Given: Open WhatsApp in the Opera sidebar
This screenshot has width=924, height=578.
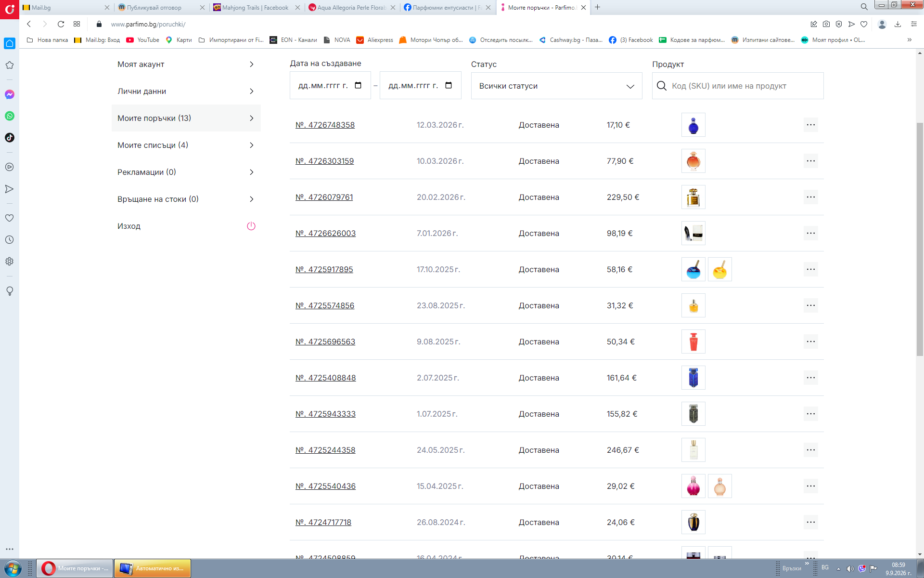Looking at the screenshot, I should coord(10,116).
